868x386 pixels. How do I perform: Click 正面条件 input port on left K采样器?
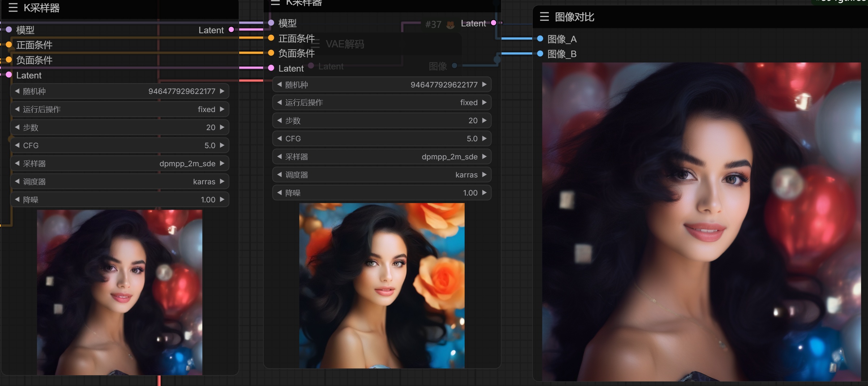point(9,44)
